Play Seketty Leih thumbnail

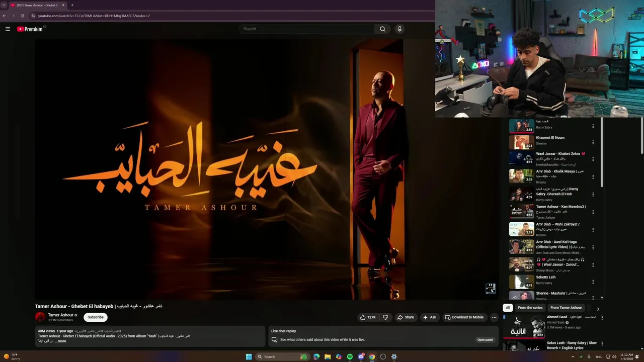(x=521, y=281)
